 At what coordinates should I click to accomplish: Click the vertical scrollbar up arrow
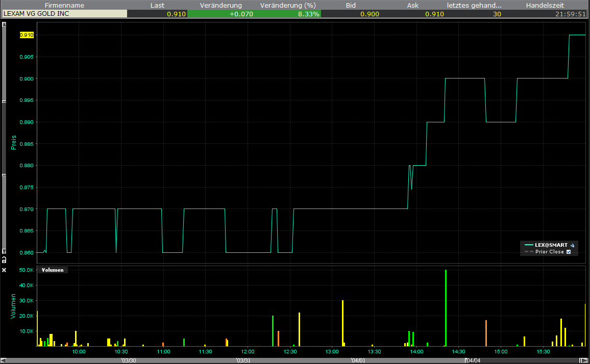click(x=4, y=24)
